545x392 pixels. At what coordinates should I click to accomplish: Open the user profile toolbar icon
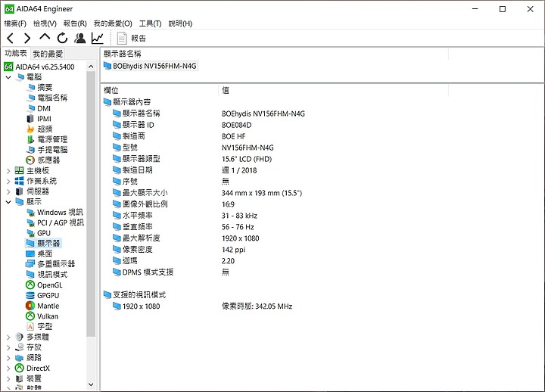point(80,38)
